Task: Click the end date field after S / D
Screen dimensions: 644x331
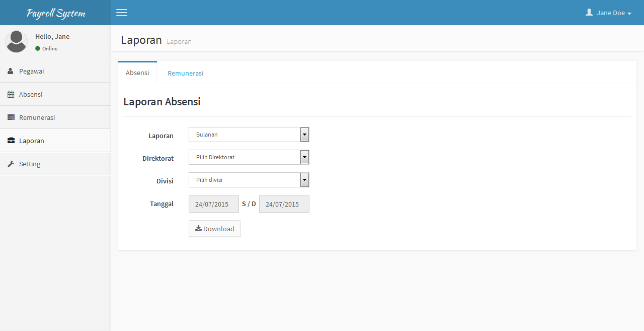Action: click(x=284, y=204)
